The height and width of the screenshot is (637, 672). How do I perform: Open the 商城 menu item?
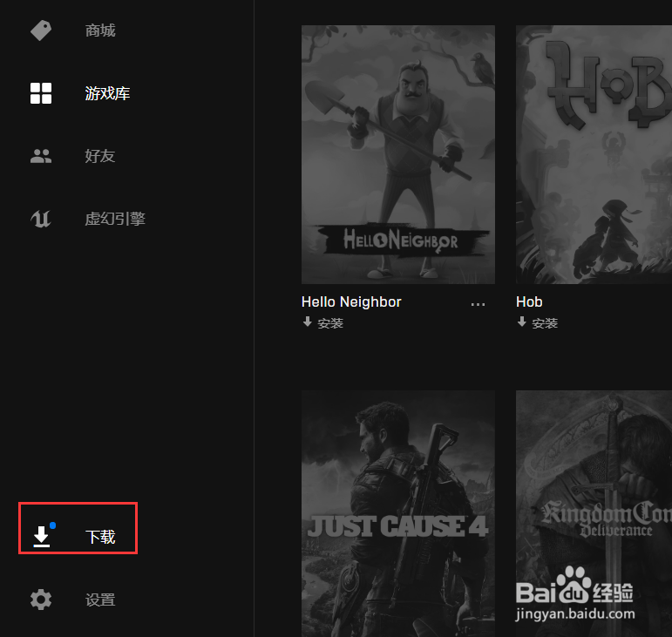[100, 30]
